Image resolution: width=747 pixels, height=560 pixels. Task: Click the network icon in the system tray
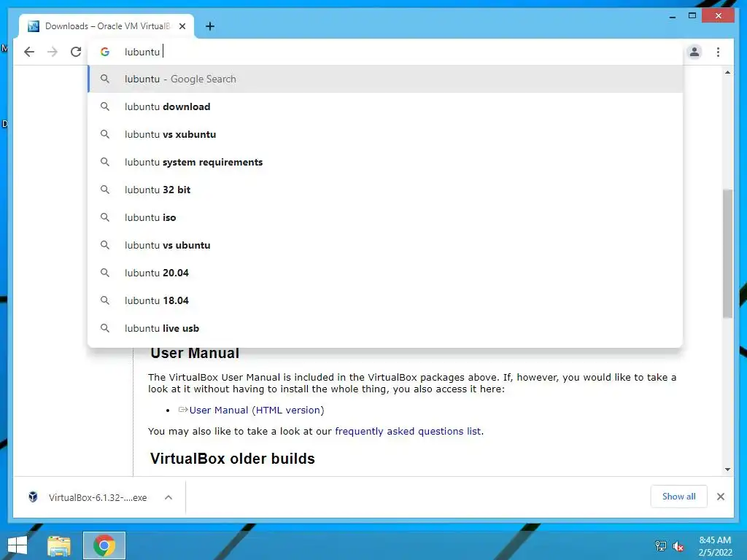(660, 546)
